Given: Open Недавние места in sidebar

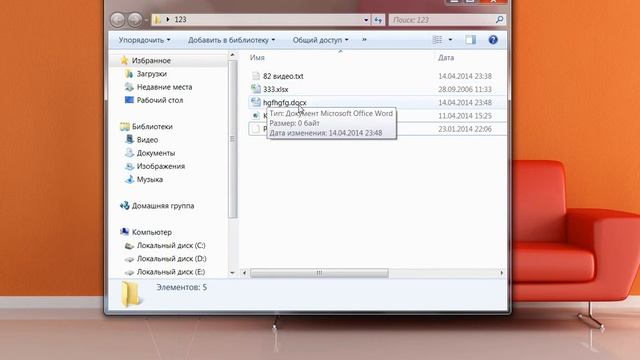Looking at the screenshot, I should [x=164, y=87].
